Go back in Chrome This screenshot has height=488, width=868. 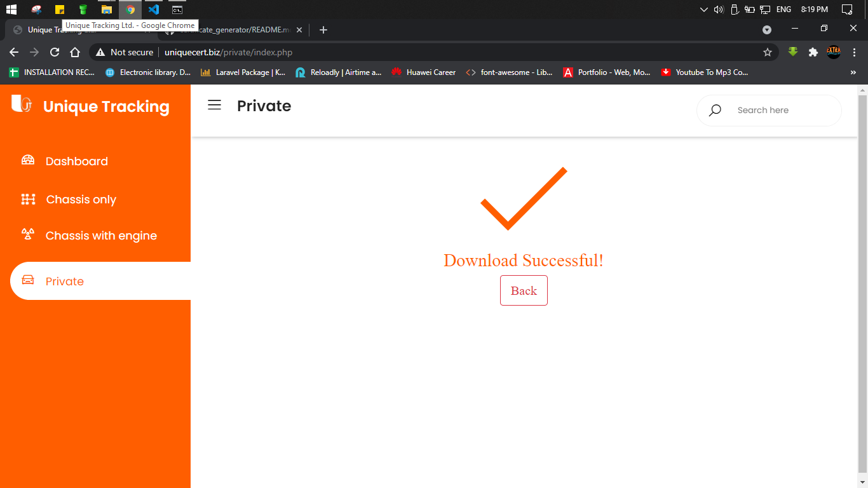[14, 52]
